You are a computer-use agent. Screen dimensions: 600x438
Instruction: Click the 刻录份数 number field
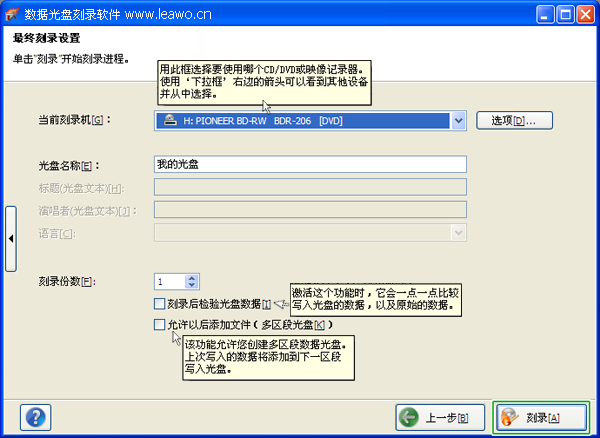point(170,282)
